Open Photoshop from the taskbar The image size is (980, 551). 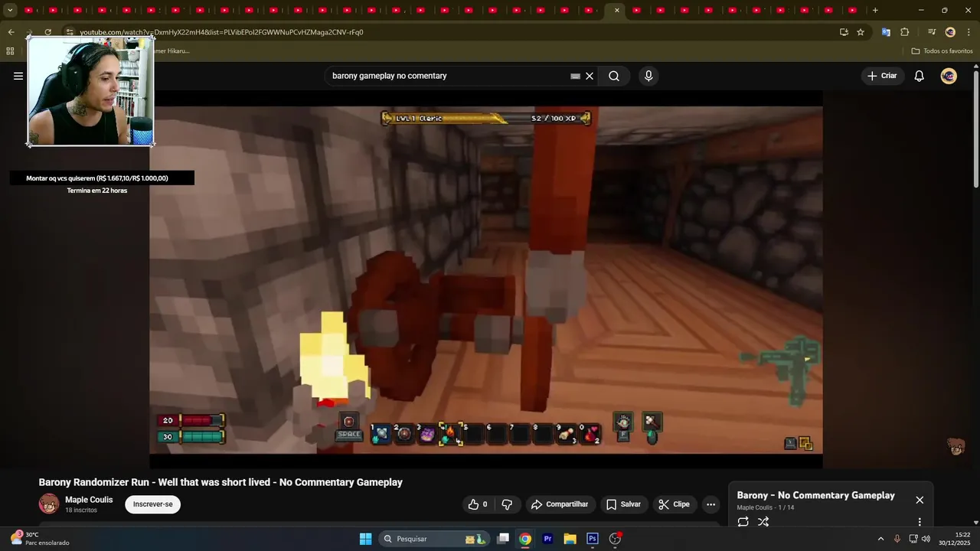[592, 539]
